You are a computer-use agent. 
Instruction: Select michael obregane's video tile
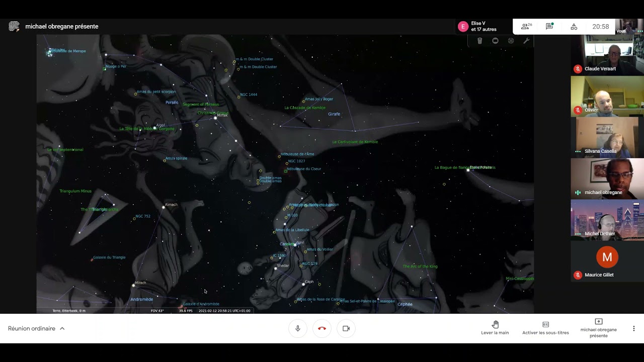click(607, 178)
